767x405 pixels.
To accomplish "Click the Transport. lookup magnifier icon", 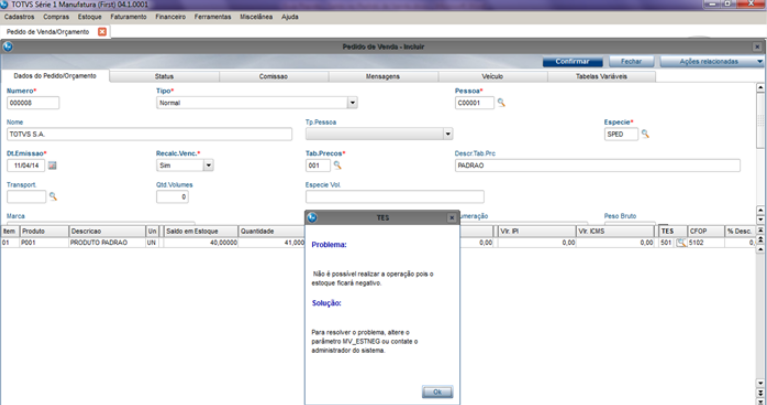I will coord(53,196).
